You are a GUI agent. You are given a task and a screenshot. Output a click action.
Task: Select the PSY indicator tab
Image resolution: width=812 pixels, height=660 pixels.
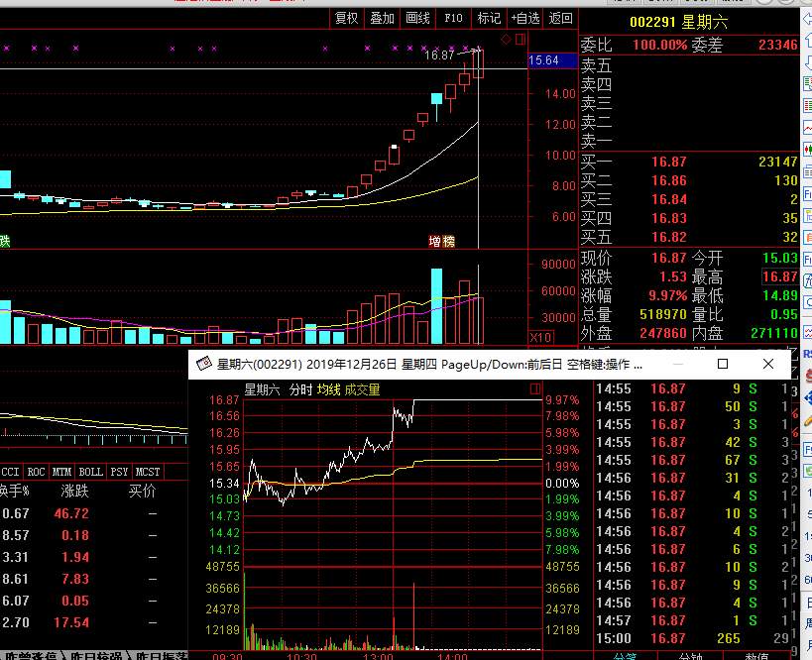pos(119,472)
